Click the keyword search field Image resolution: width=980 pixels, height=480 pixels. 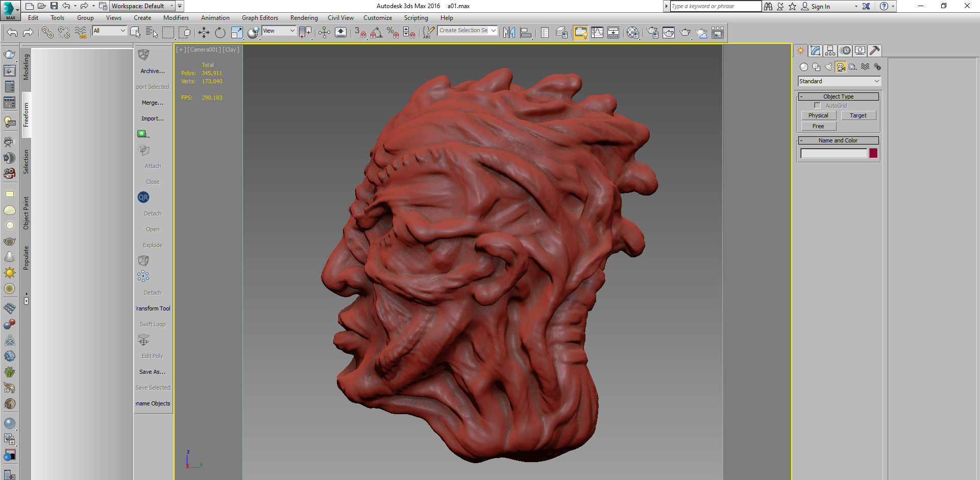pyautogui.click(x=716, y=6)
